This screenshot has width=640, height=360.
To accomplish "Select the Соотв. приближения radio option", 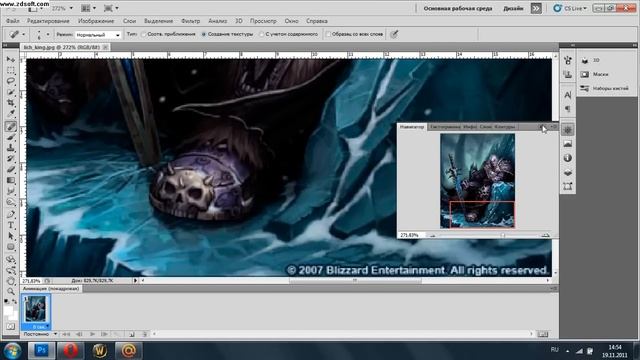I will tap(169, 34).
